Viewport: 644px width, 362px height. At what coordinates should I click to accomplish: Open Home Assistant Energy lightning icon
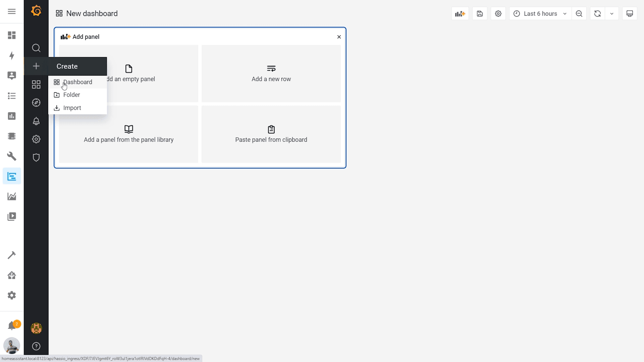[12, 56]
